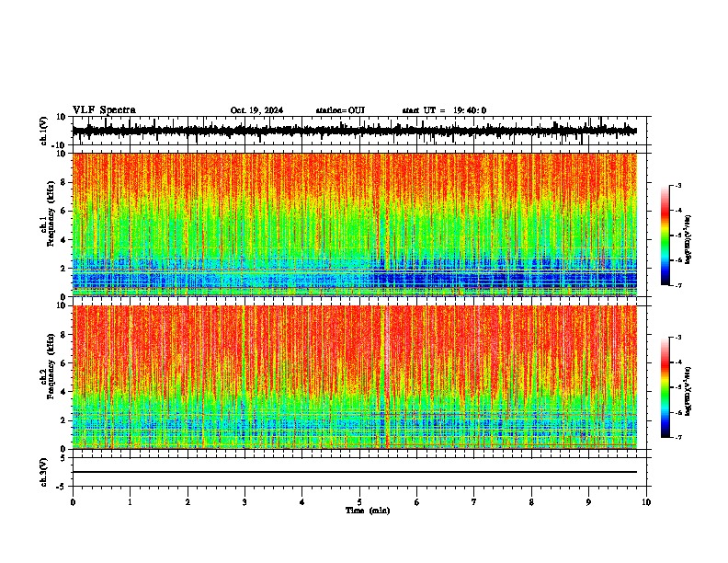Click the ch.1 spectrogram panel
728x563 pixels.
354,224
